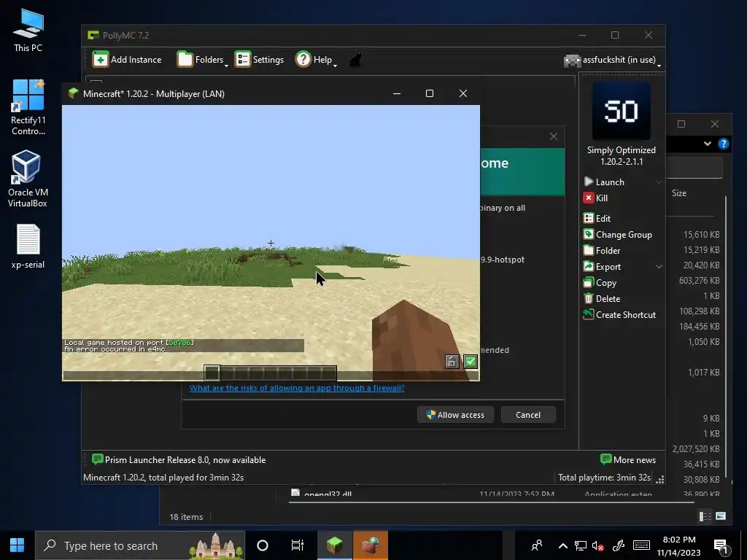Open Task View on the taskbar
Screen dimensions: 747x560
[x=298, y=545]
